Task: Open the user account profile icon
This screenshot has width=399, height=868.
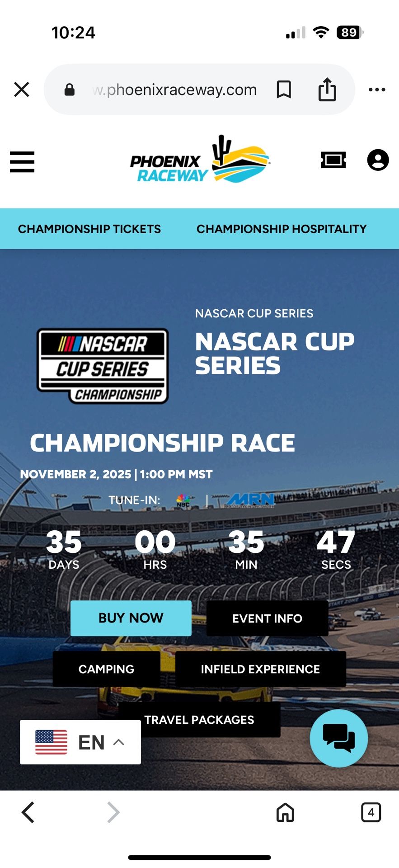Action: (378, 160)
